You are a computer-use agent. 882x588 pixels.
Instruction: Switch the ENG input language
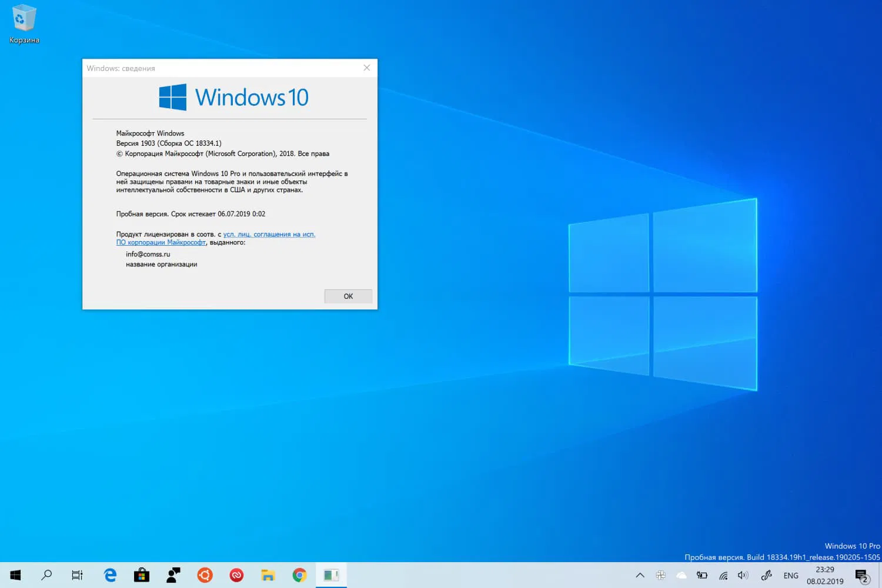coord(790,575)
